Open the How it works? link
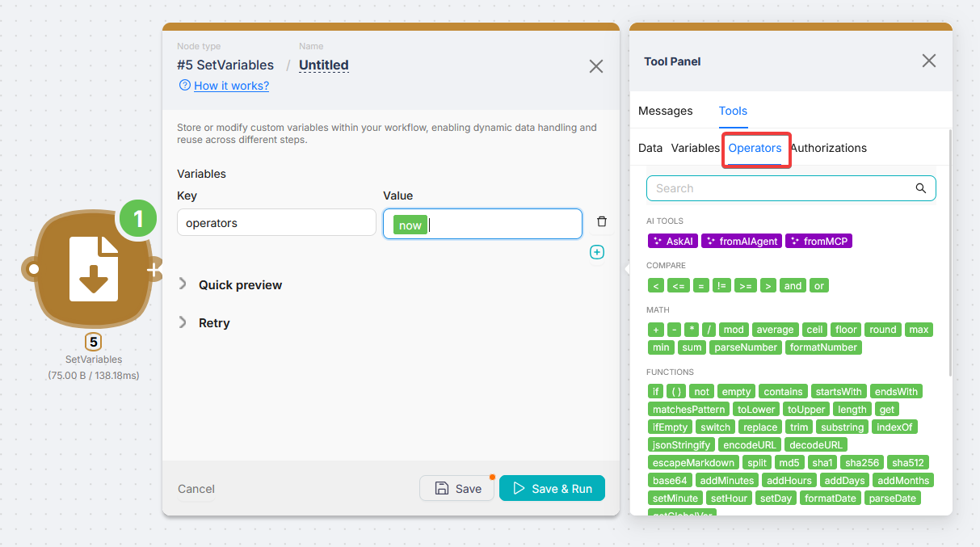This screenshot has height=547, width=980. pyautogui.click(x=231, y=86)
